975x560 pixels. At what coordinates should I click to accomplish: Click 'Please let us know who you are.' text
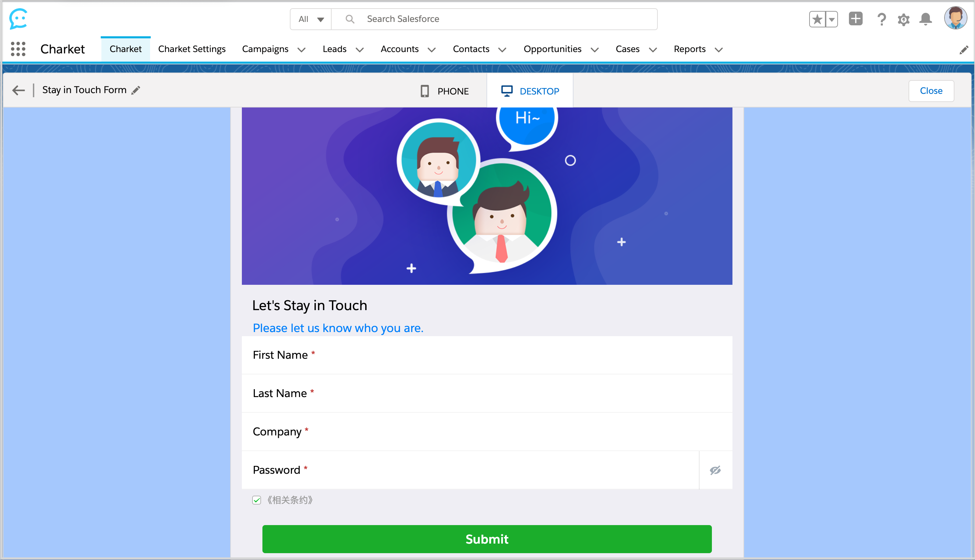click(x=338, y=328)
